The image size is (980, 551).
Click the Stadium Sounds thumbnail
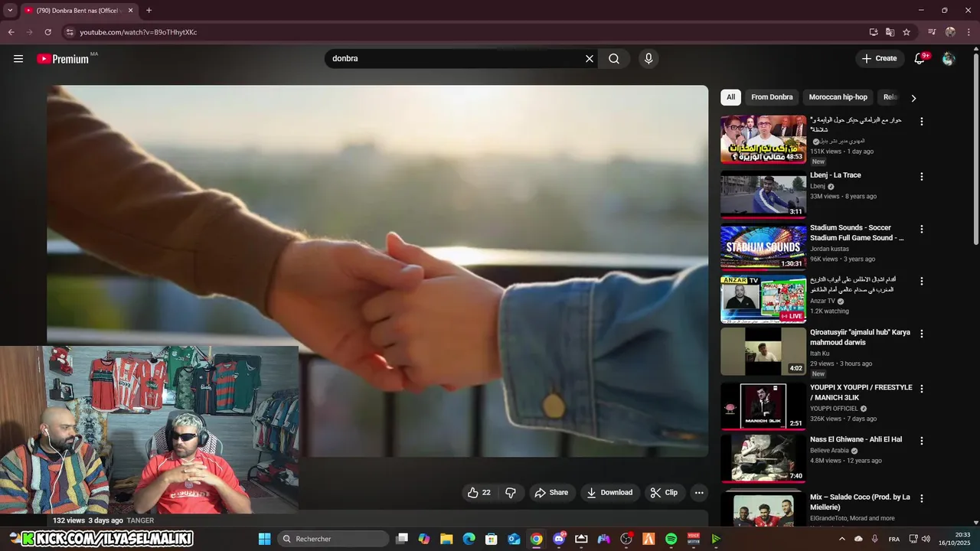763,246
